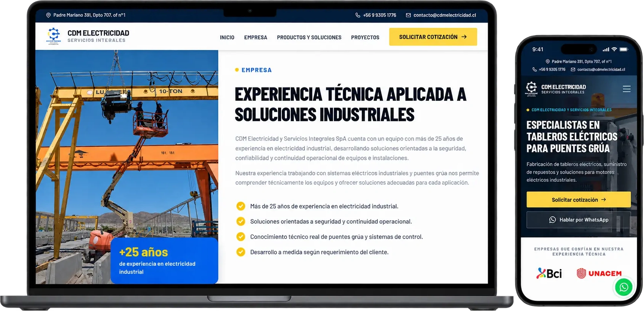Click phone label 'CDM ELECTRICIDAD Y SERVICIOS INTEGRALES'

click(571, 110)
